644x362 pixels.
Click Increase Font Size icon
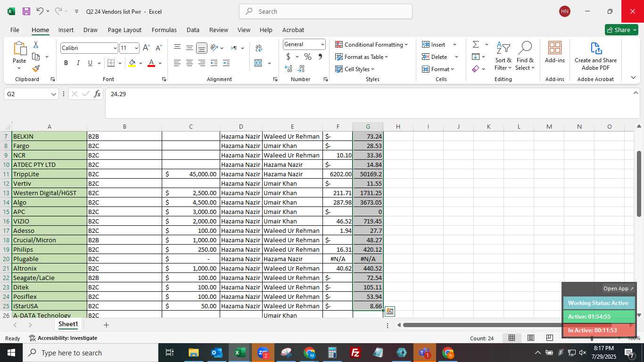click(x=146, y=48)
